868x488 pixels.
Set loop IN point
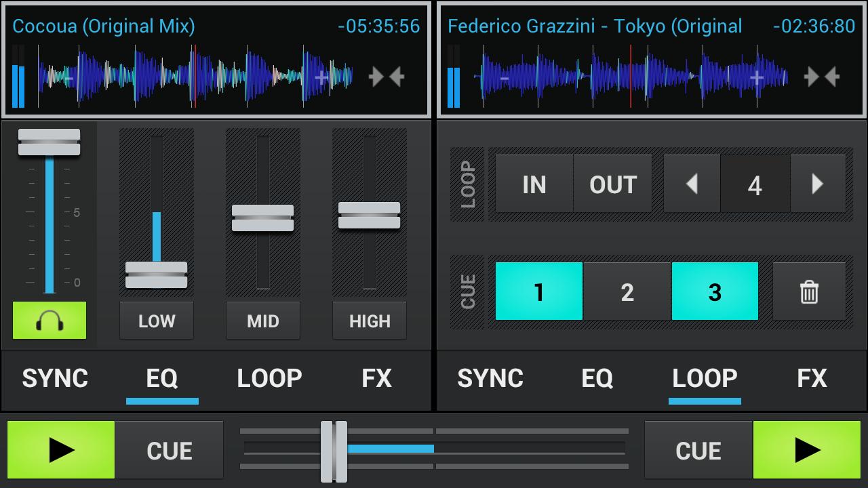534,184
